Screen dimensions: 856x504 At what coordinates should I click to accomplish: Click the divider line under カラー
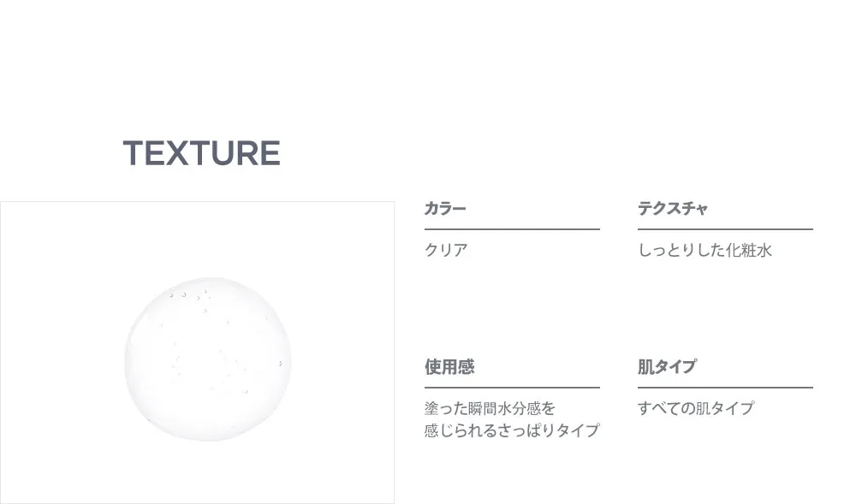(x=512, y=229)
